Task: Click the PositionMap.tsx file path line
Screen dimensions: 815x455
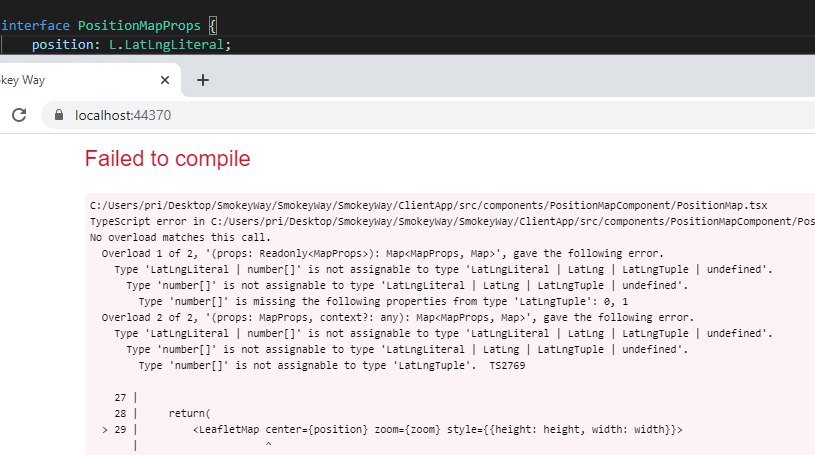Action: point(428,205)
